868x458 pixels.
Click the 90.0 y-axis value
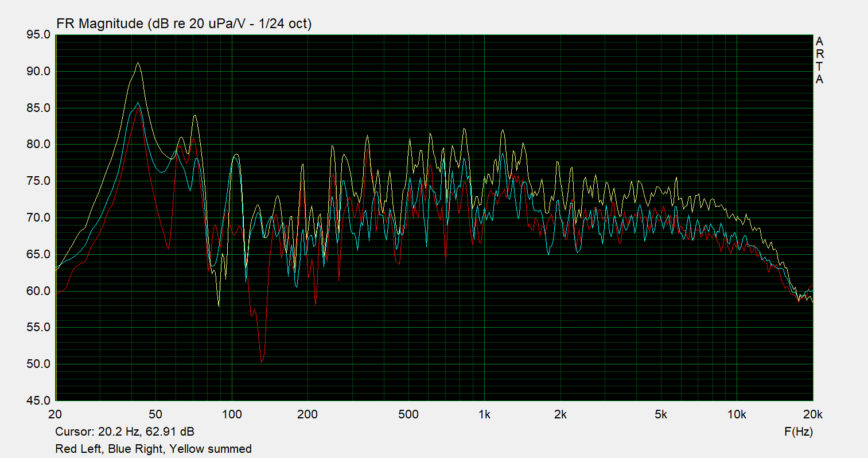(38, 71)
